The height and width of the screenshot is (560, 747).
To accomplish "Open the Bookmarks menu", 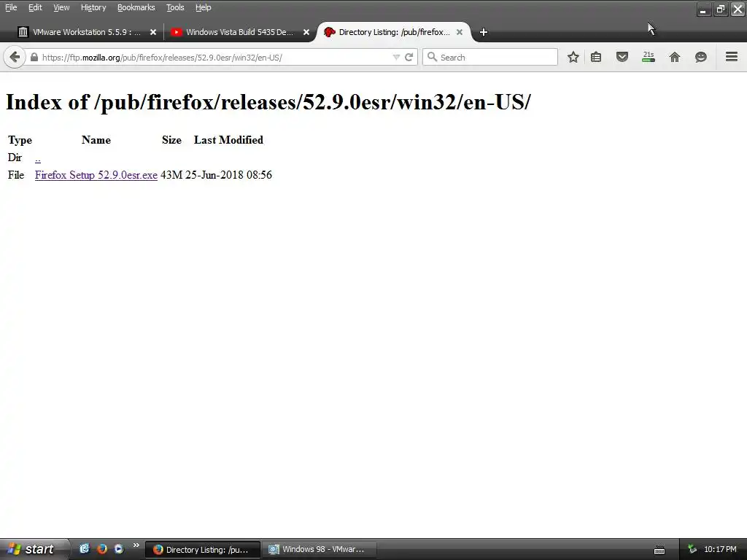I will coord(136,7).
